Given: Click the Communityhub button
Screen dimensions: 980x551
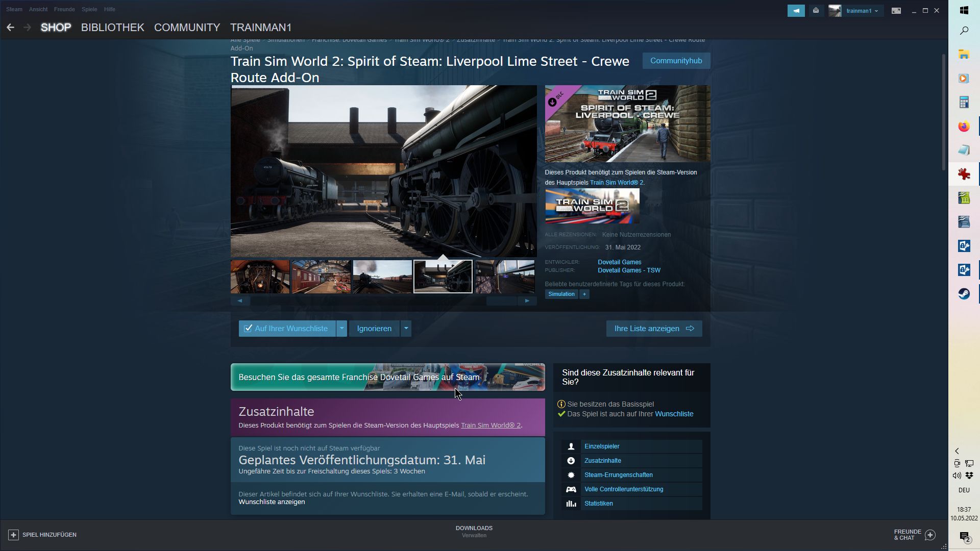Looking at the screenshot, I should tap(676, 61).
